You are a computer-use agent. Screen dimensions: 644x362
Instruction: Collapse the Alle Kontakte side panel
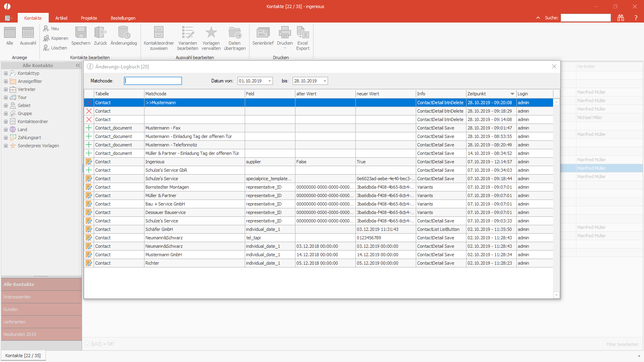click(x=78, y=66)
